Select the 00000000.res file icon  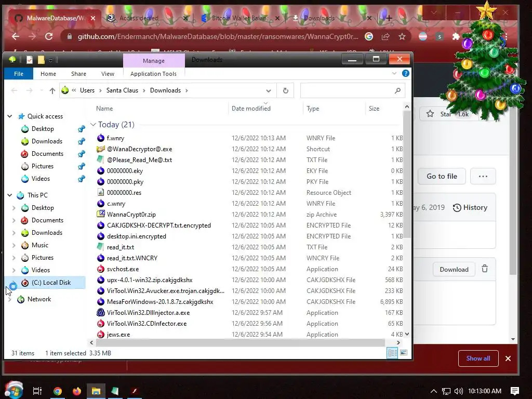pyautogui.click(x=101, y=192)
